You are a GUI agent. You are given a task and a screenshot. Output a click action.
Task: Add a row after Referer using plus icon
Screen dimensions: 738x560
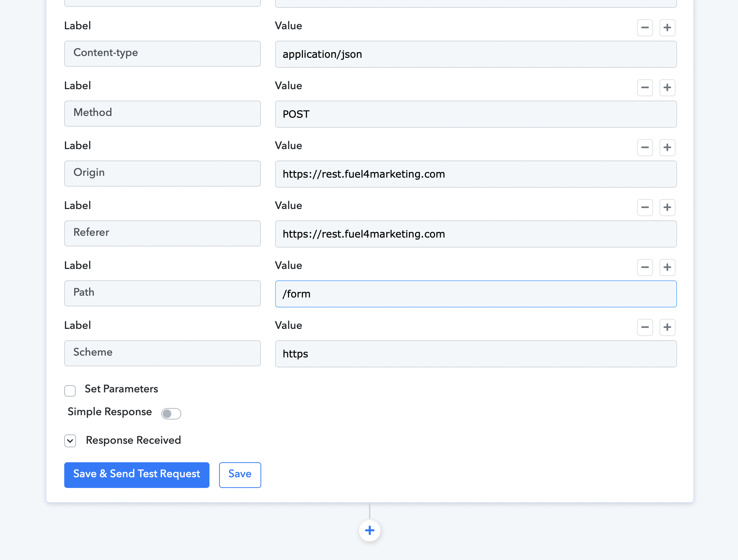pyautogui.click(x=667, y=208)
